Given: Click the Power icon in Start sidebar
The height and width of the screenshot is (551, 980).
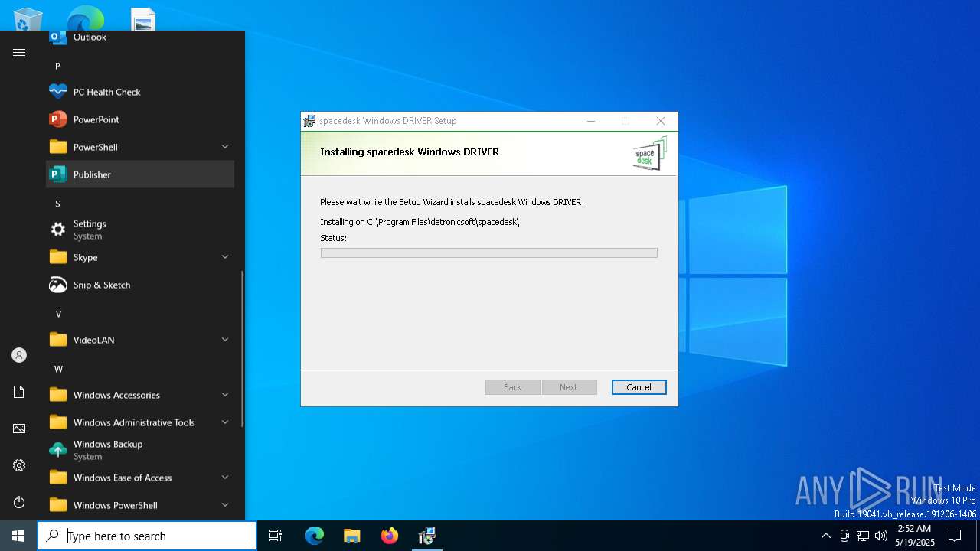Looking at the screenshot, I should [19, 502].
